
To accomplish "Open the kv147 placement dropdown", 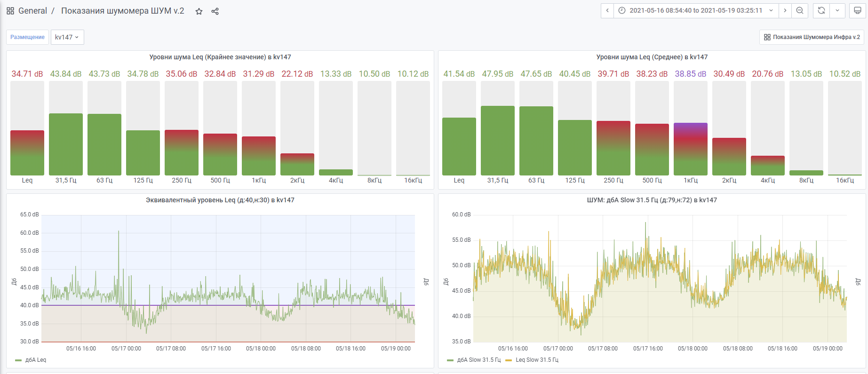I will coord(67,37).
